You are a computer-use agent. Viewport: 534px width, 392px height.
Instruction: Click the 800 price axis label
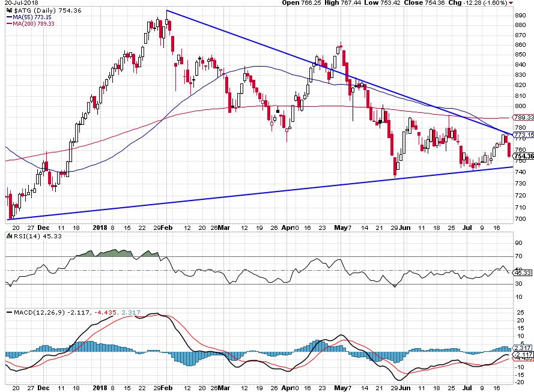520,106
